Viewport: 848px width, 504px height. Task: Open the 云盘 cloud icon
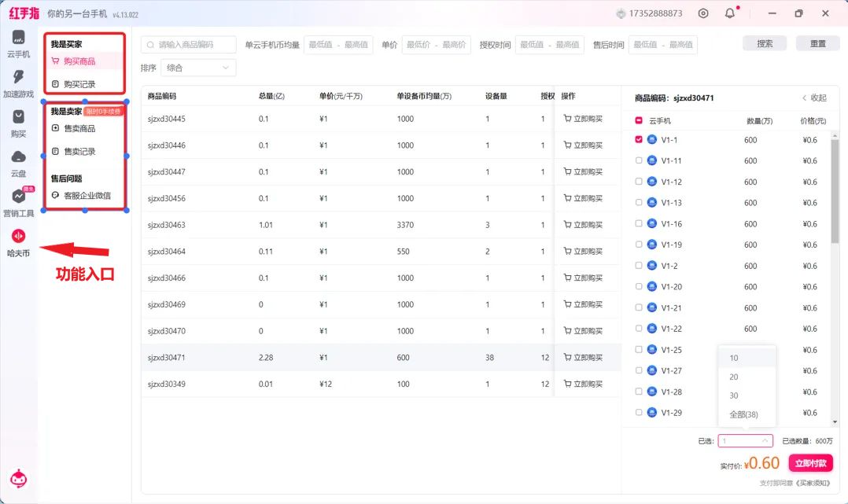click(x=18, y=157)
